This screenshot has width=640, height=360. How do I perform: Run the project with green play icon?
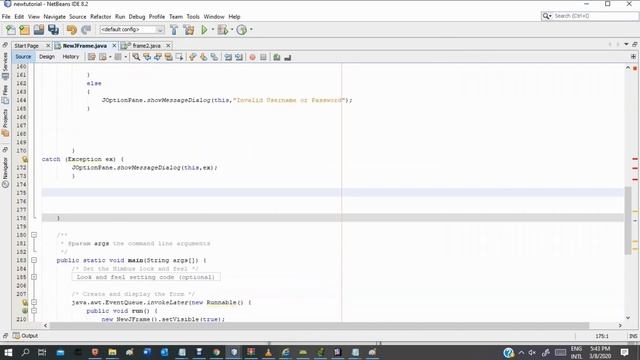204,30
